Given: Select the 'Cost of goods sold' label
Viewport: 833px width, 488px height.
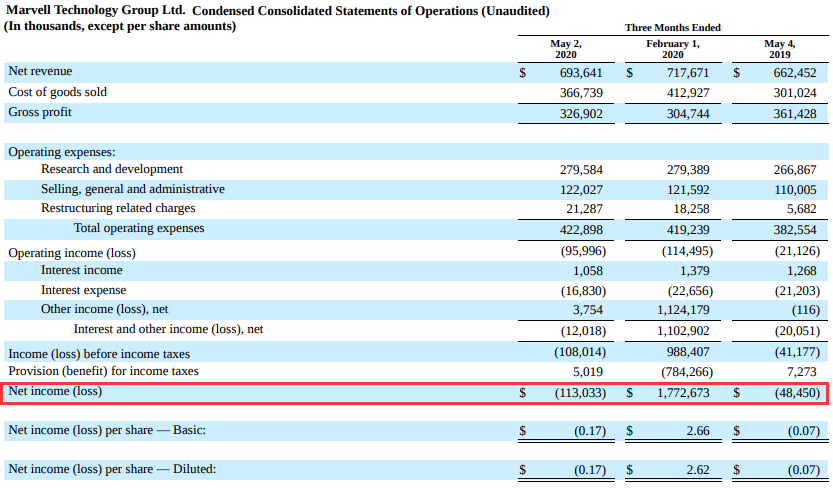Looking at the screenshot, I should (57, 92).
